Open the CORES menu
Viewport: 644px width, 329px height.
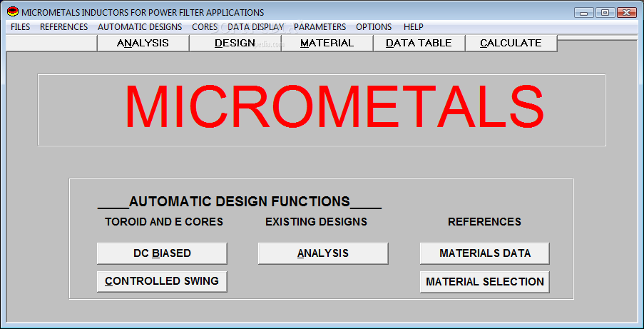[x=205, y=27]
